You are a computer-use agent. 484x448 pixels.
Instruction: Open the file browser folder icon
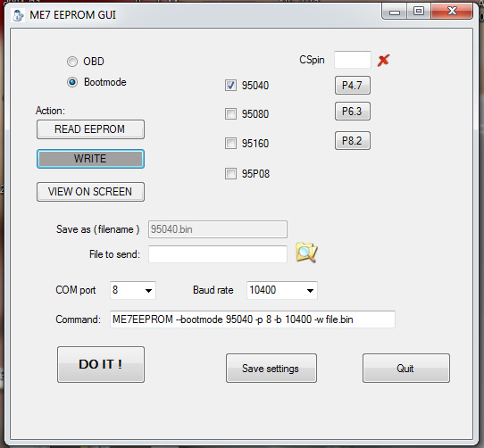coord(306,253)
